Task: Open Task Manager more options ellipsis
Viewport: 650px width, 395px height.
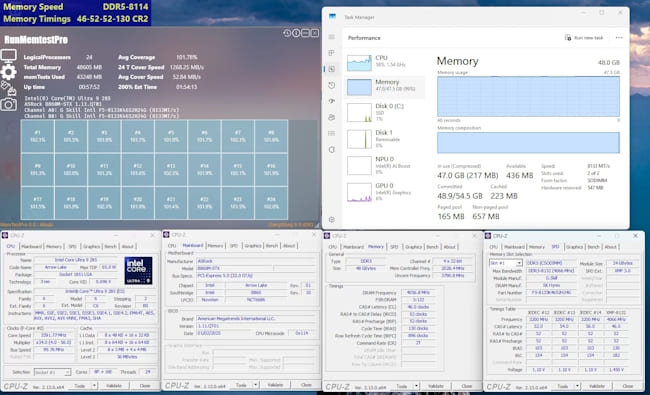Action: click(619, 38)
